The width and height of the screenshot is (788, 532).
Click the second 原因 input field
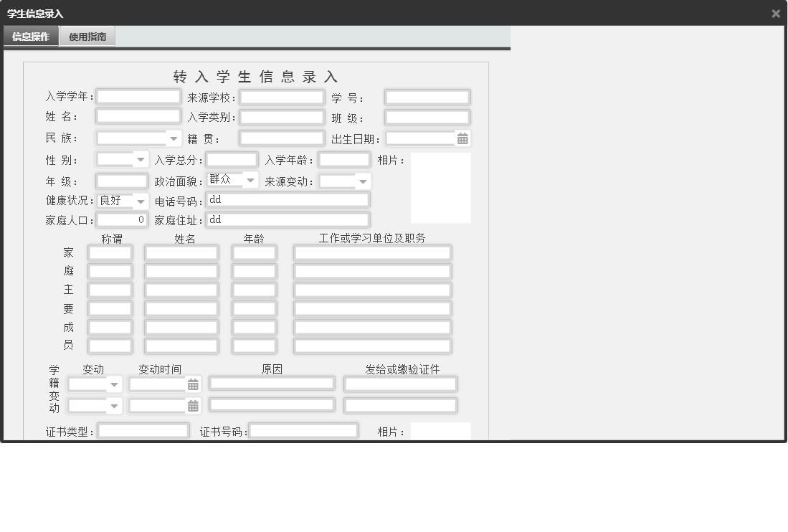click(x=272, y=405)
